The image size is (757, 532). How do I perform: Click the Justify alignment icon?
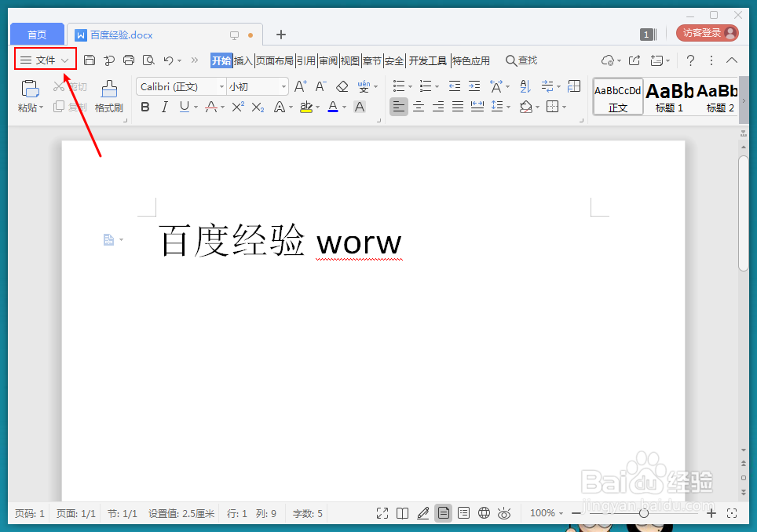[458, 106]
